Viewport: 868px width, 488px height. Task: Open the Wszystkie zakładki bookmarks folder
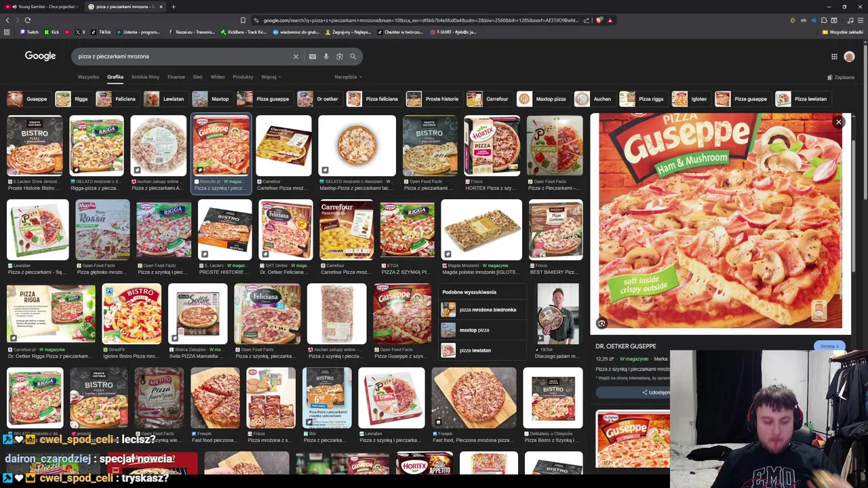coord(842,32)
